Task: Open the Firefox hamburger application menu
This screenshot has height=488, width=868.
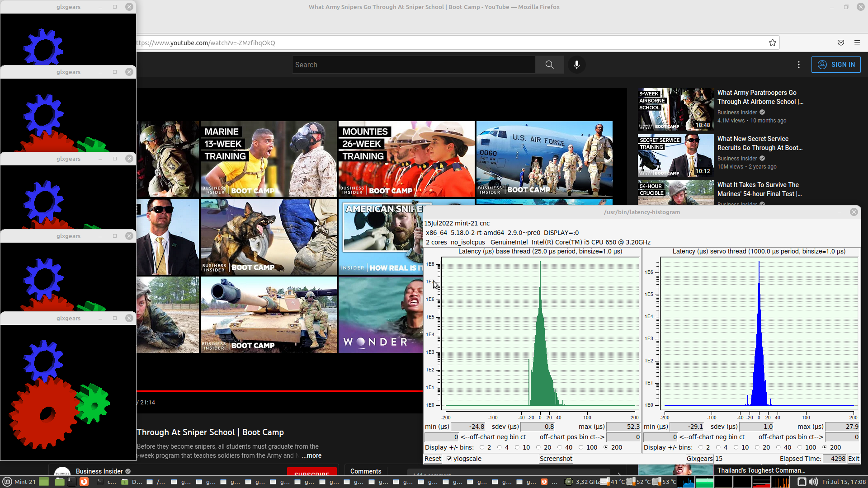Action: (x=857, y=42)
